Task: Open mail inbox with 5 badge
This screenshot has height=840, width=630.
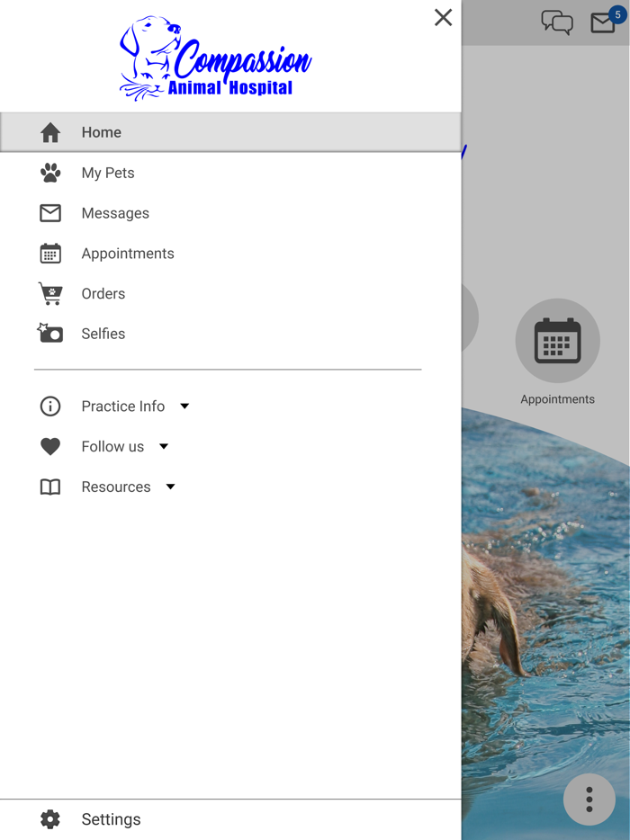Action: [x=607, y=21]
